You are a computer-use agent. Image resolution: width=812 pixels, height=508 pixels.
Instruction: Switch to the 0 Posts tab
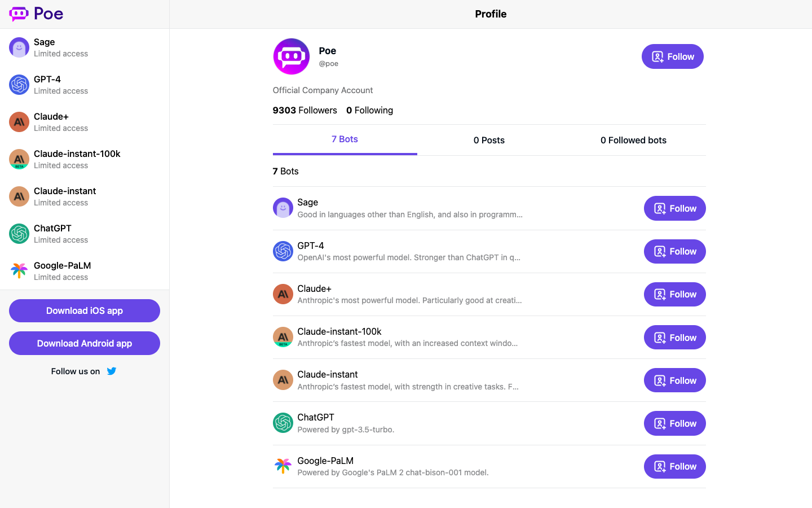tap(489, 140)
